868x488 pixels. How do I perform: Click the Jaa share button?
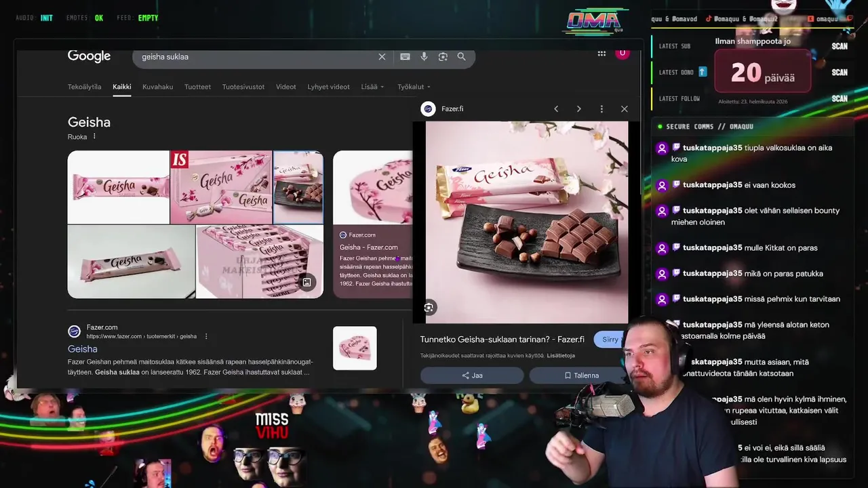point(472,375)
